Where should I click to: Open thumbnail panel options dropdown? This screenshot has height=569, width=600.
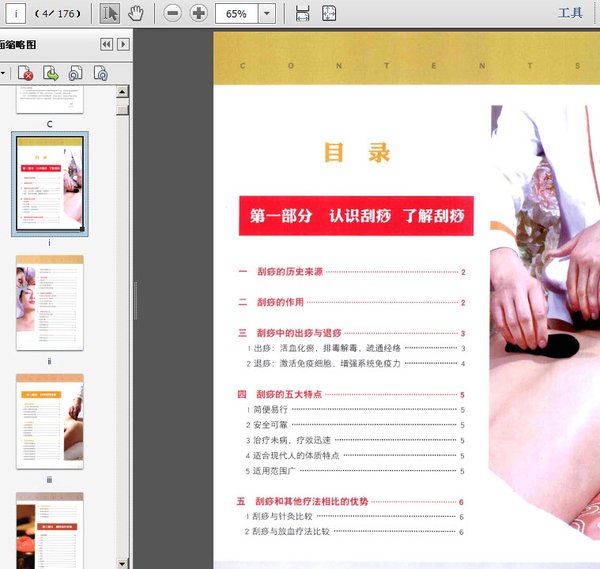coord(3,73)
